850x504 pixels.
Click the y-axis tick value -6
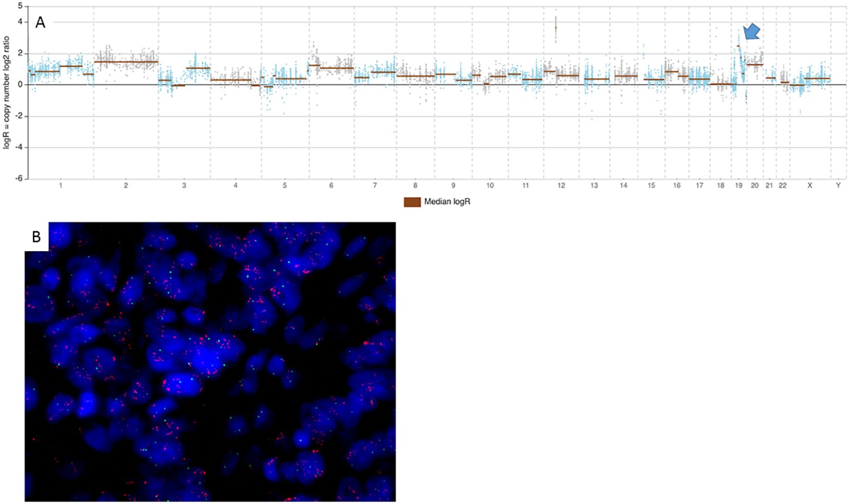(x=19, y=179)
